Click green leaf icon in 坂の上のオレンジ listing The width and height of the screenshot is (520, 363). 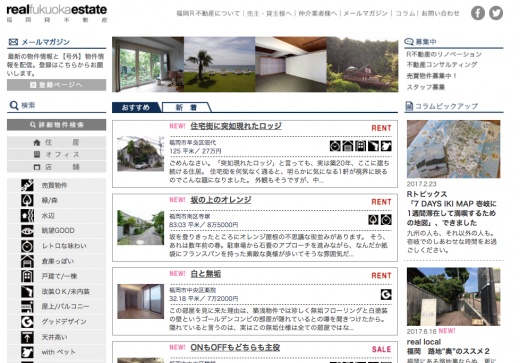373,220
